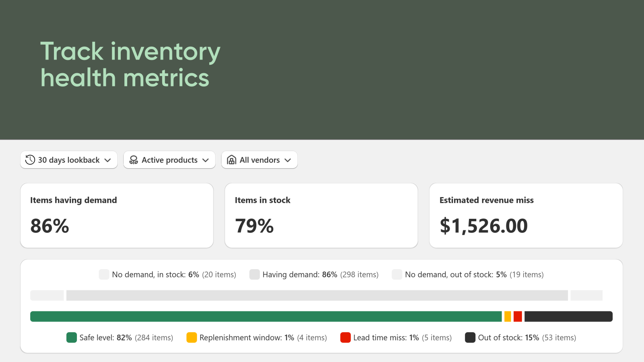Viewport: 644px width, 362px height.
Task: Click the clock icon on the lookback filter
Action: (x=29, y=160)
